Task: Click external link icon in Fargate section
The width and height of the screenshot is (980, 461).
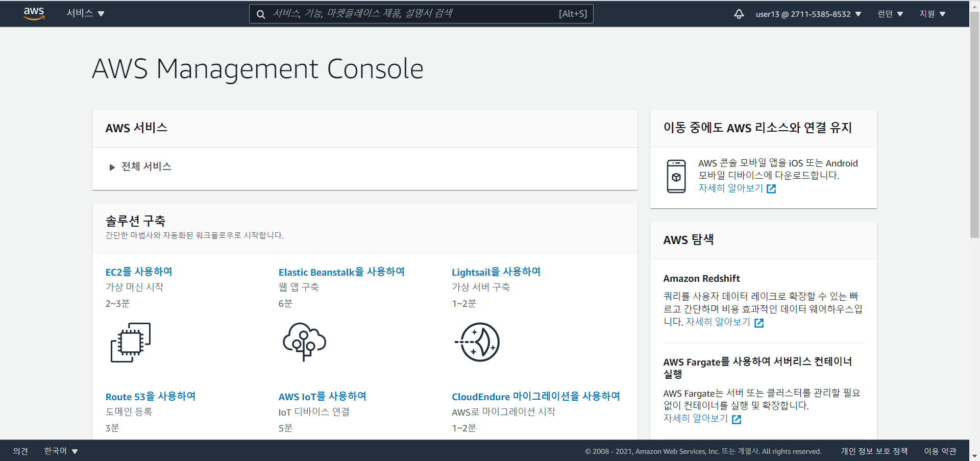Action: click(737, 419)
